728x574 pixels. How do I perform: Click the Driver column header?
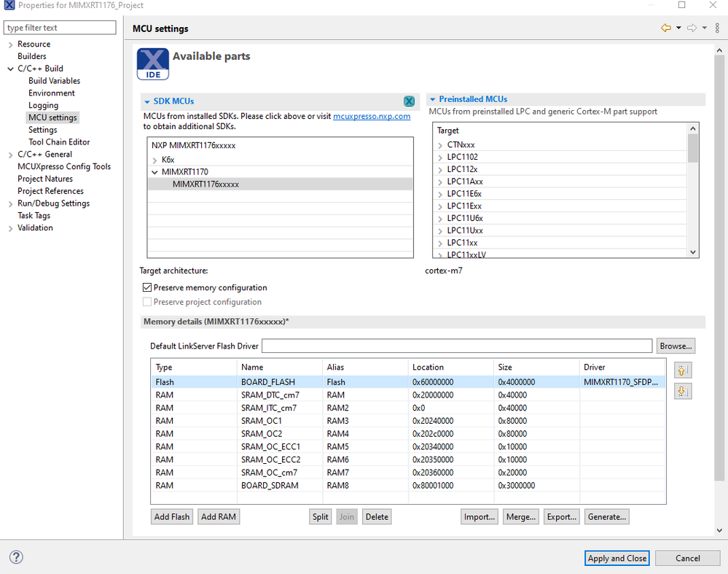(x=622, y=367)
